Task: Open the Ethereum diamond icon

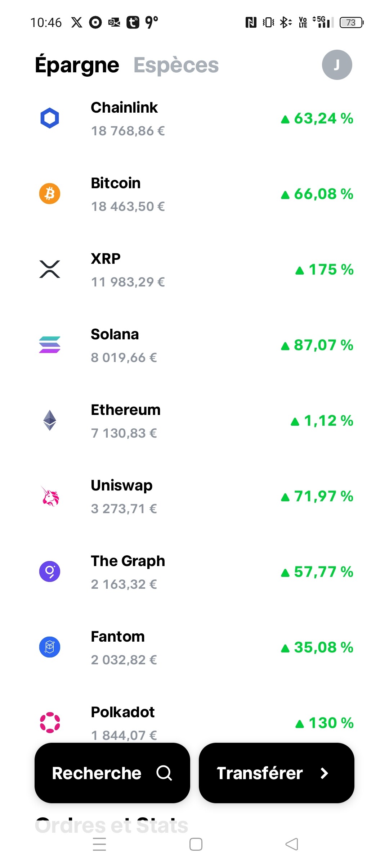Action: [x=50, y=420]
